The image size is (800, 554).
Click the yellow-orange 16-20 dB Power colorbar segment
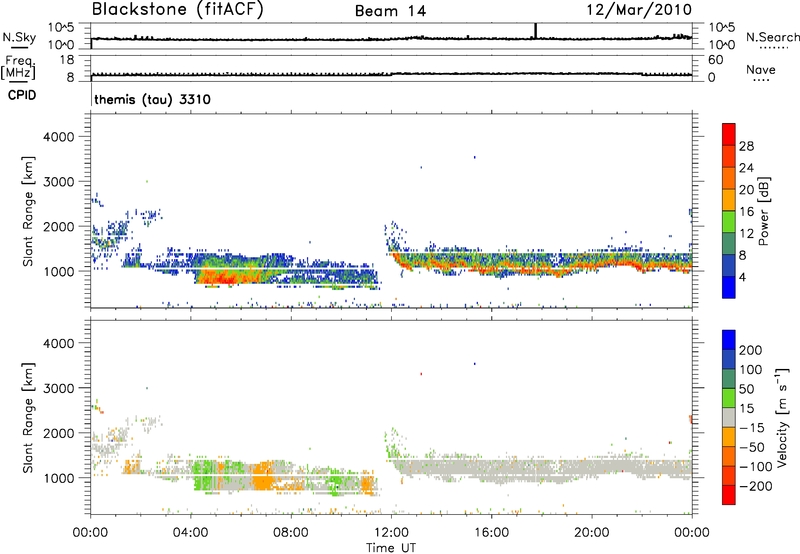[729, 199]
